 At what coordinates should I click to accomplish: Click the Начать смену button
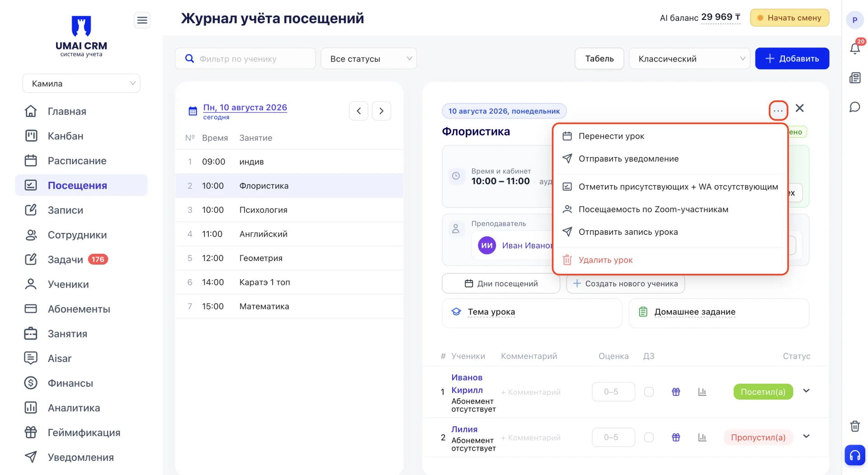tap(789, 18)
